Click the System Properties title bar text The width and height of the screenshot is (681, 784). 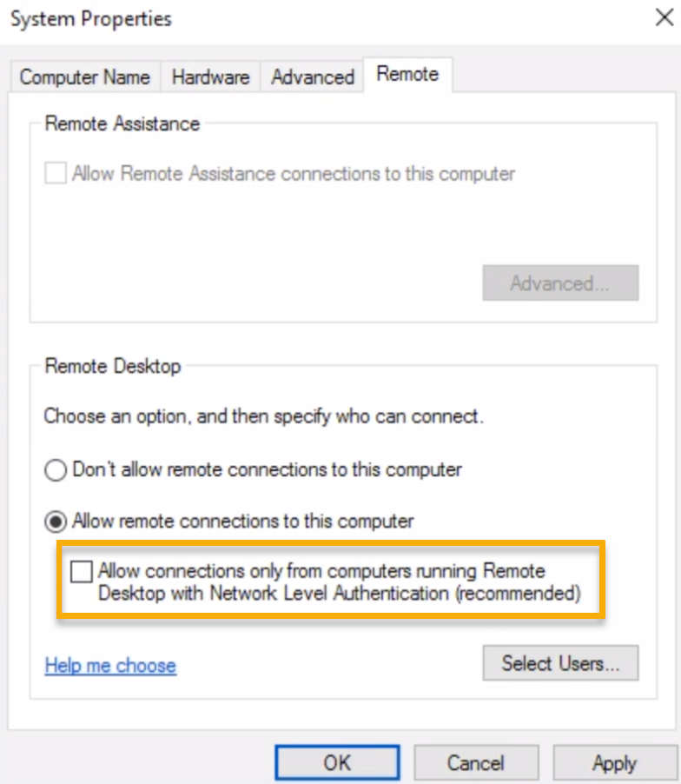coord(91,18)
